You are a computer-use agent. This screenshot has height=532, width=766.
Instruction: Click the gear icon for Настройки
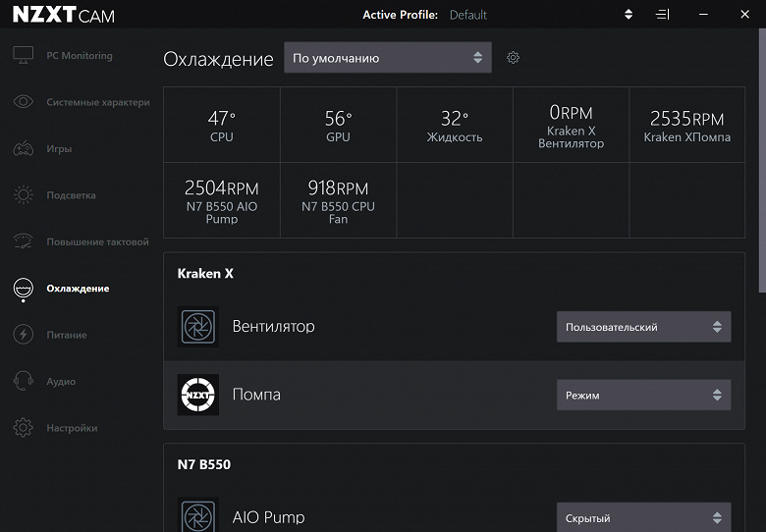click(23, 428)
